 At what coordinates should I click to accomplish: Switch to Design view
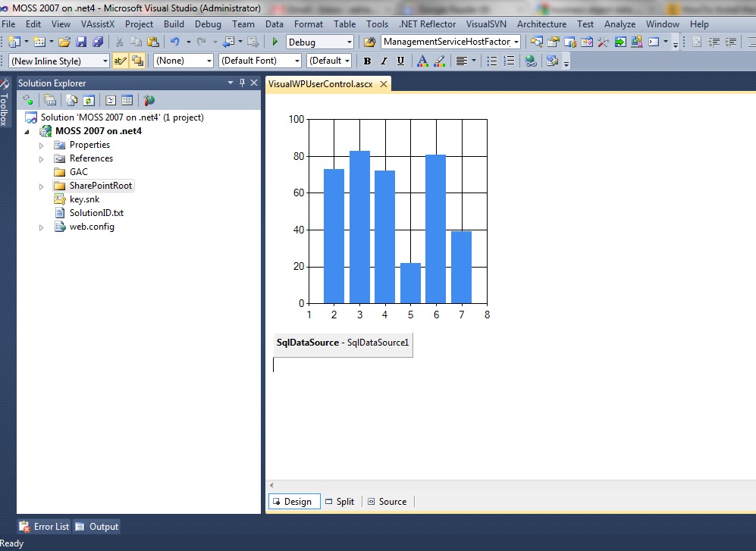point(294,501)
